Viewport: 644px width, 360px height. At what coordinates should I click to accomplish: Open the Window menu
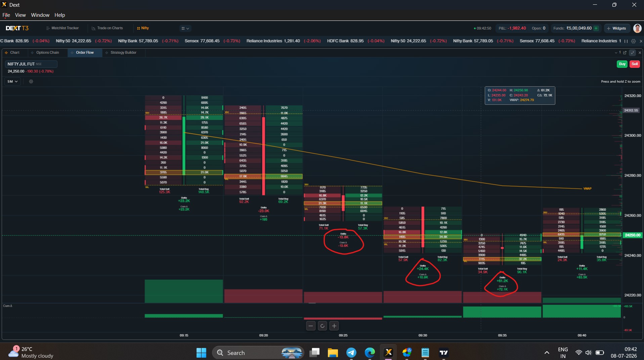pos(40,15)
